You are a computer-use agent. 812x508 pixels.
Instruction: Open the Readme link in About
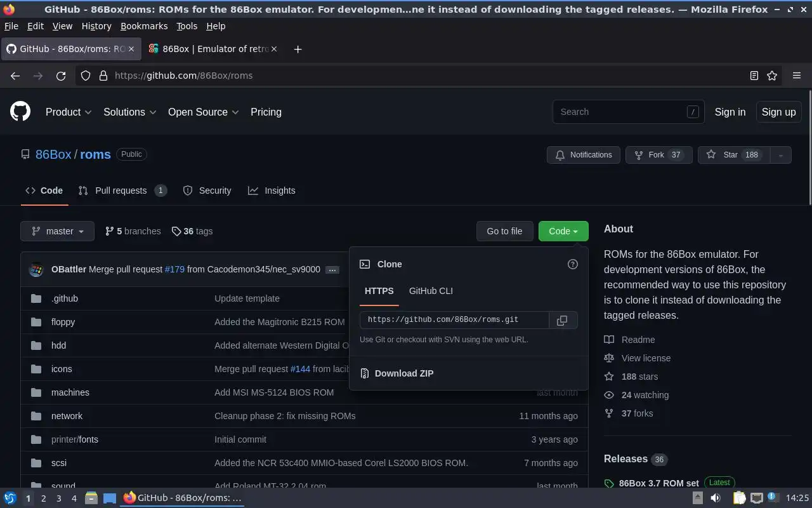(x=629, y=340)
